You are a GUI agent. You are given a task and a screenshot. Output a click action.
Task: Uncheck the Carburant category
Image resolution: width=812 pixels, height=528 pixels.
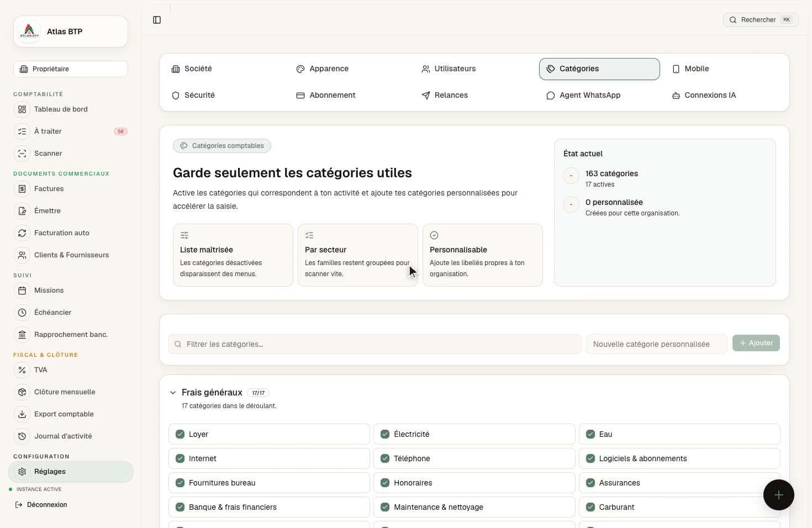tap(590, 507)
